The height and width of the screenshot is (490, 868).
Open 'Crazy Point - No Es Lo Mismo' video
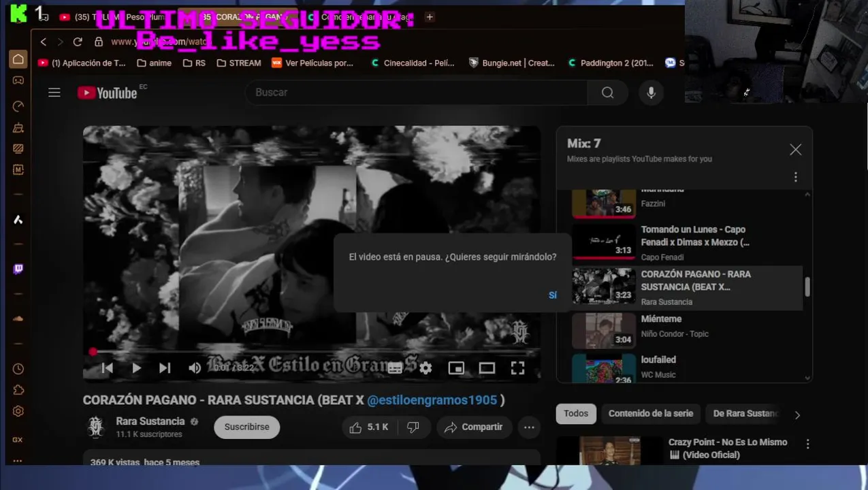(728, 448)
